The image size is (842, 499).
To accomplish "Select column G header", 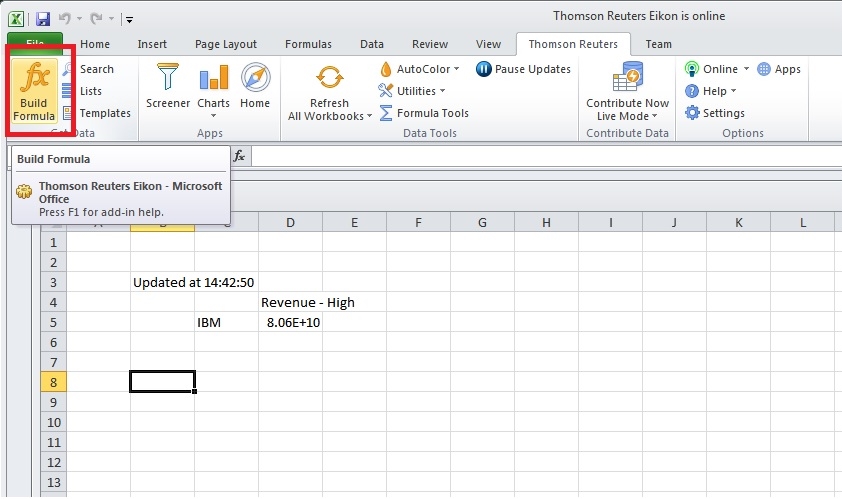I will pos(482,222).
